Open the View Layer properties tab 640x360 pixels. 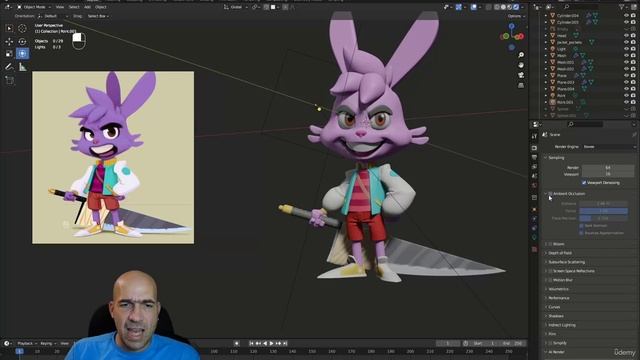pos(534,167)
